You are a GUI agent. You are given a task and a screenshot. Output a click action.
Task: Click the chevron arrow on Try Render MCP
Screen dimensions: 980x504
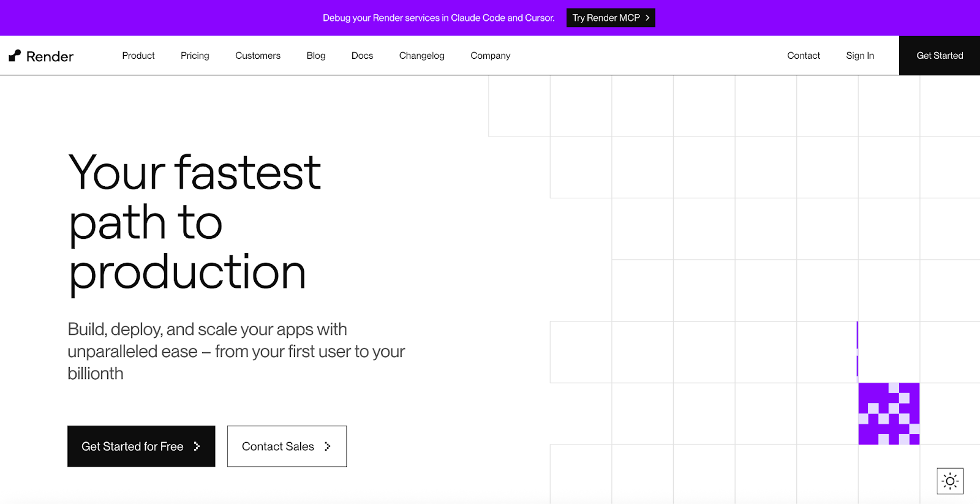pos(647,18)
